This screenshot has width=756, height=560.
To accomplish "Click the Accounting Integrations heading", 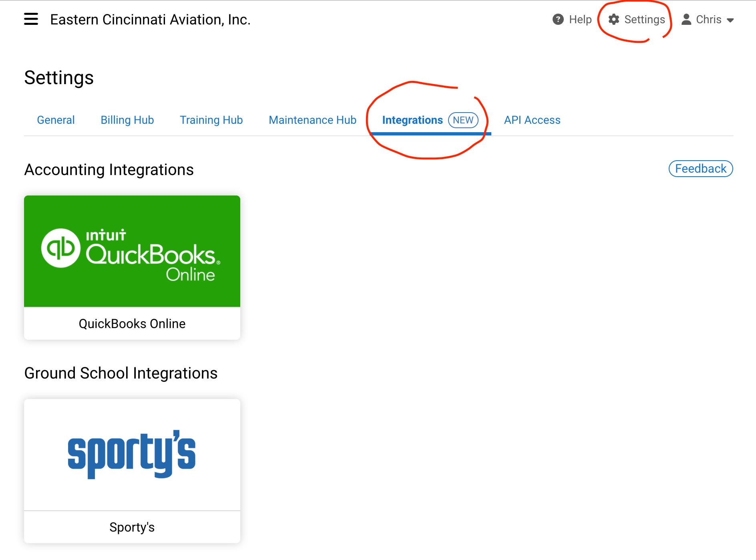I will [x=109, y=170].
